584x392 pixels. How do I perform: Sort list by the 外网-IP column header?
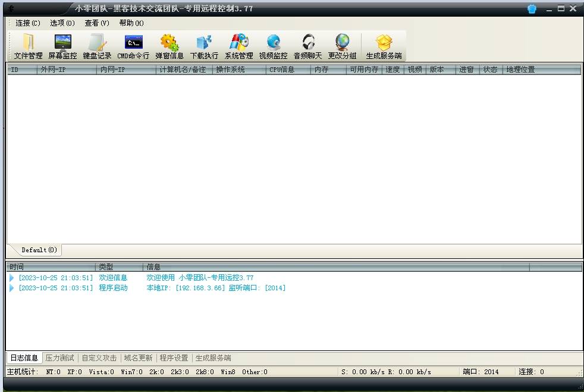(x=66, y=70)
